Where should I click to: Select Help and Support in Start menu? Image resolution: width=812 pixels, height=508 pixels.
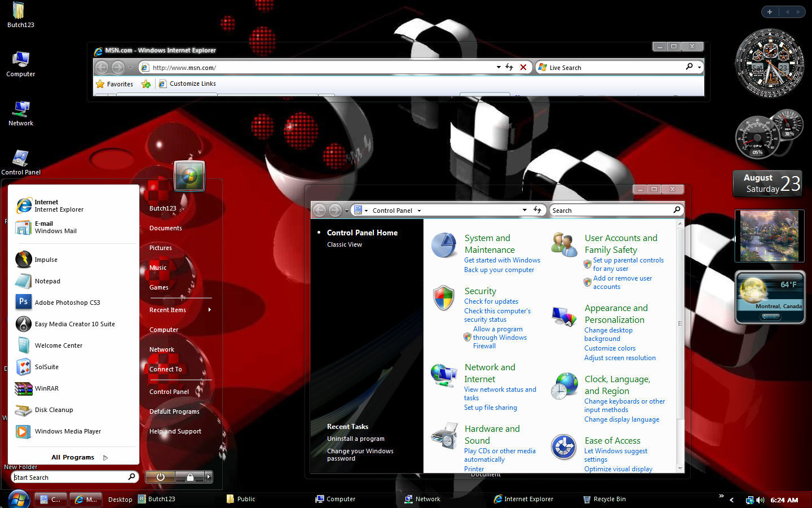click(175, 431)
